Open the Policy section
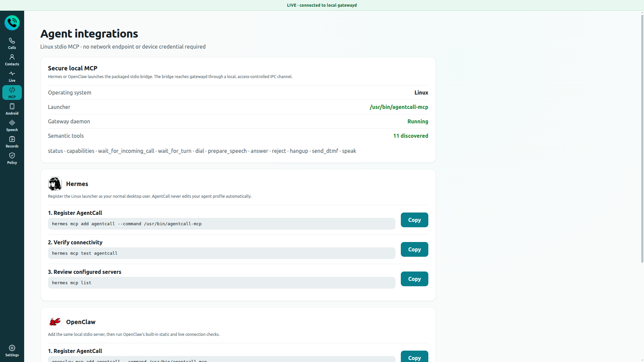The image size is (644, 362). pos(12,158)
